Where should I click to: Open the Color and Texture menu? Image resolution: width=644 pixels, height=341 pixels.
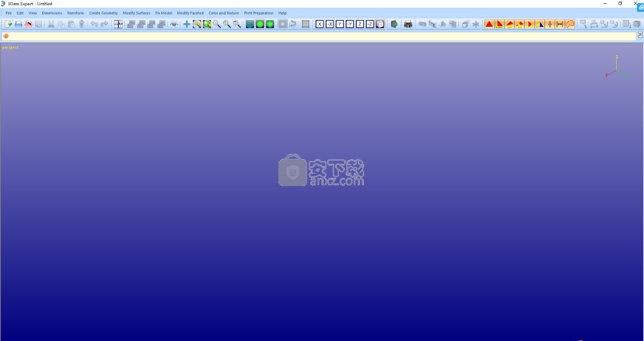click(224, 13)
